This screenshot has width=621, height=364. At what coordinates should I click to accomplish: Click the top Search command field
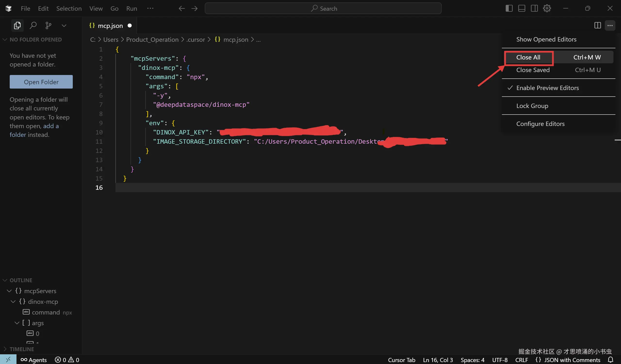(x=323, y=8)
